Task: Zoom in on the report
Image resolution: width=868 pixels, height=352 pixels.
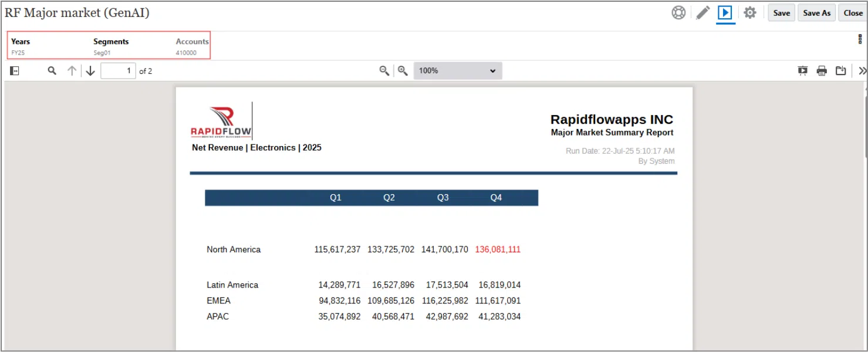Action: coord(403,71)
